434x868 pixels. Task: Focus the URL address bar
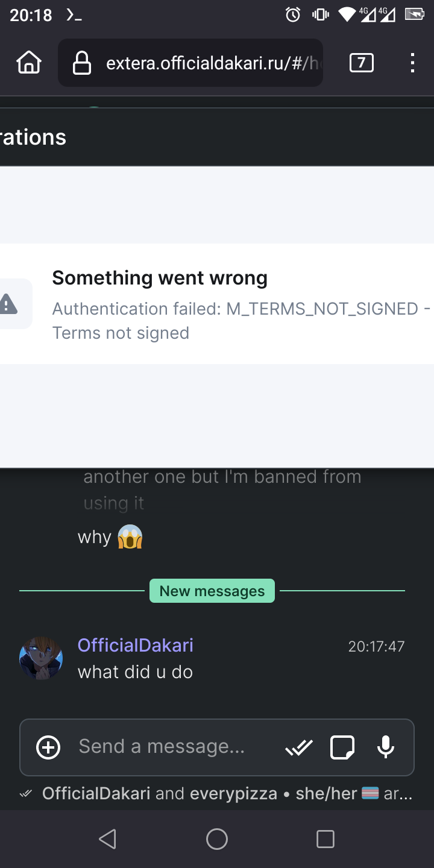pyautogui.click(x=190, y=63)
